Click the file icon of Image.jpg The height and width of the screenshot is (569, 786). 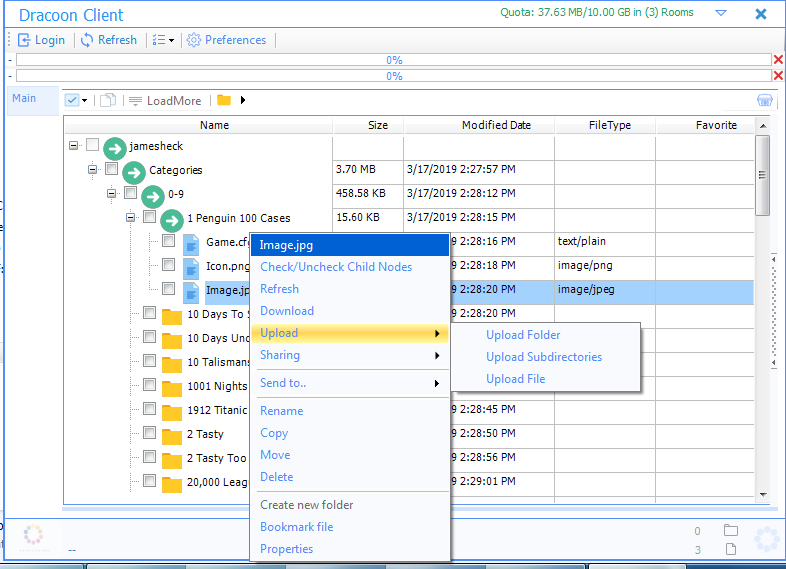pyautogui.click(x=191, y=293)
